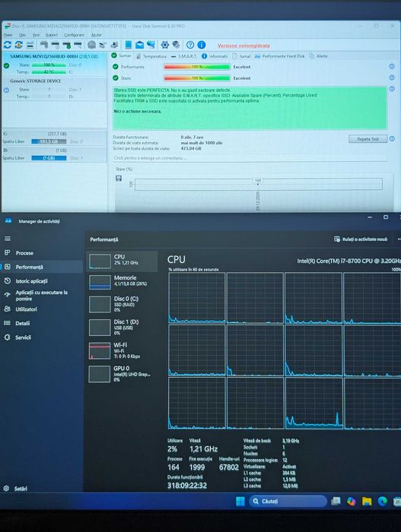
Task: Open the gear configuration icon in Hard Disk Sentinel
Action: (165, 45)
